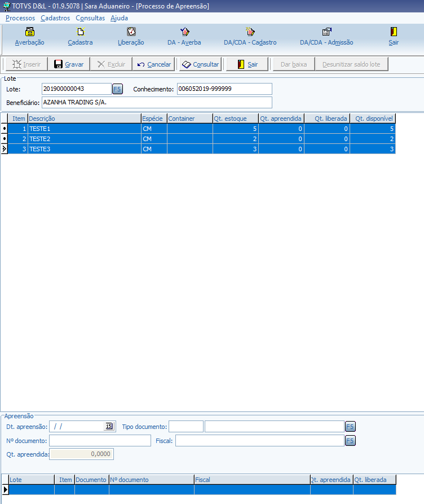The height and width of the screenshot is (504, 424).
Task: Click the Conhecimento input field
Action: tap(224, 89)
